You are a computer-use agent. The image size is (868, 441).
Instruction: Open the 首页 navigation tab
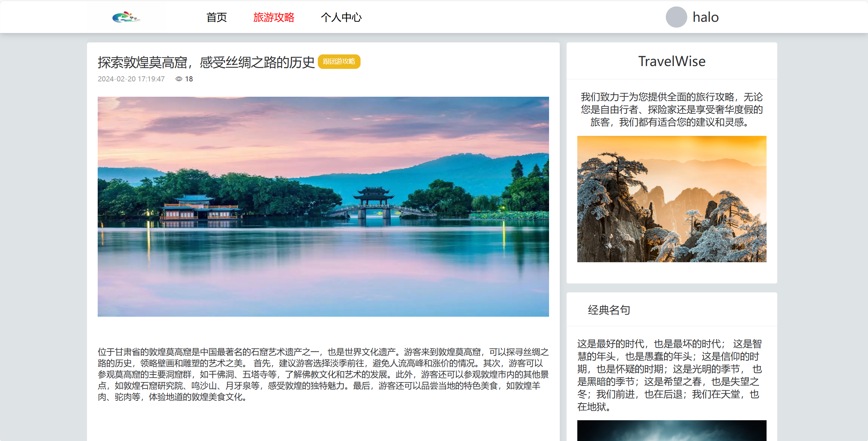(x=216, y=17)
